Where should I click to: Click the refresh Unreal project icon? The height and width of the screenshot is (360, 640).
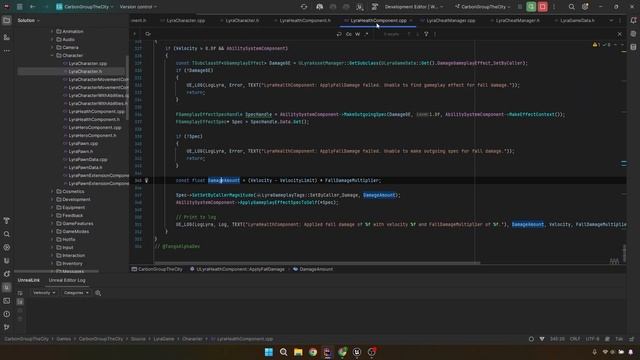click(304, 7)
